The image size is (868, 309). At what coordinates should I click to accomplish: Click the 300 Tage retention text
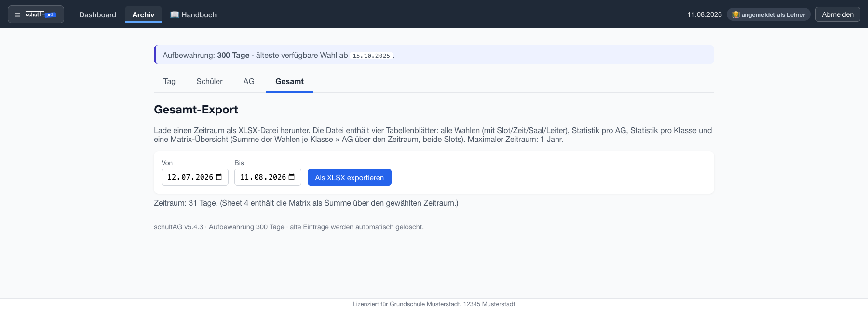[x=233, y=55]
